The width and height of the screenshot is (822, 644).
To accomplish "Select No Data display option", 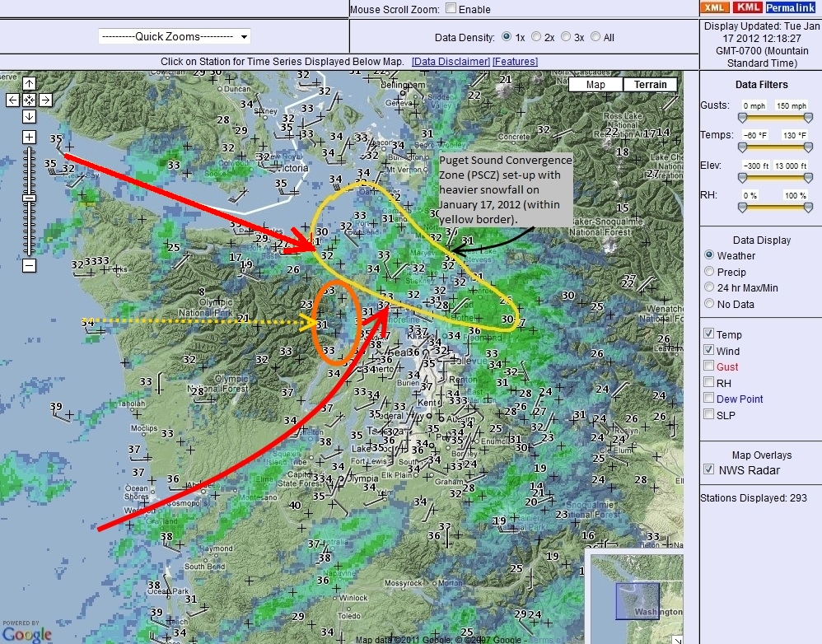I will 709,303.
